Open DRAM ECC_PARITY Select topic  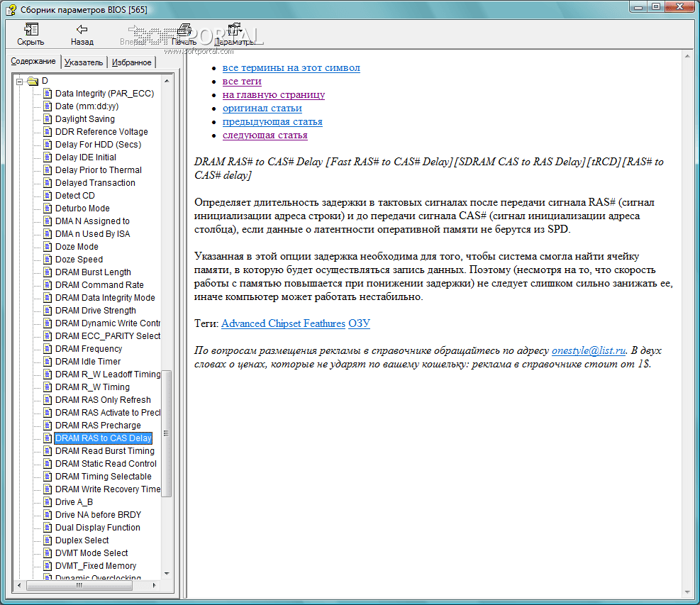tap(107, 336)
